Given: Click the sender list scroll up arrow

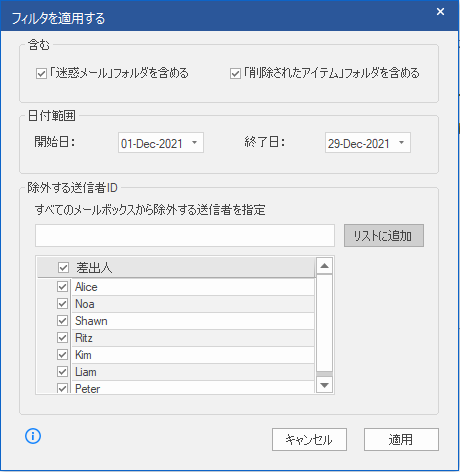Looking at the screenshot, I should click(x=324, y=266).
